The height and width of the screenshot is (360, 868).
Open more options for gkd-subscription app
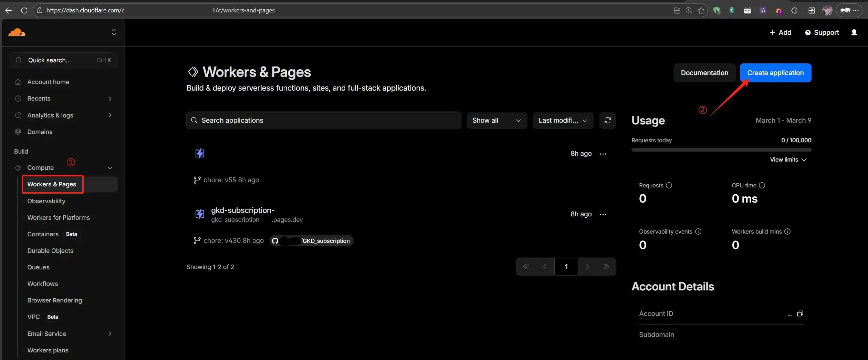pyautogui.click(x=603, y=214)
